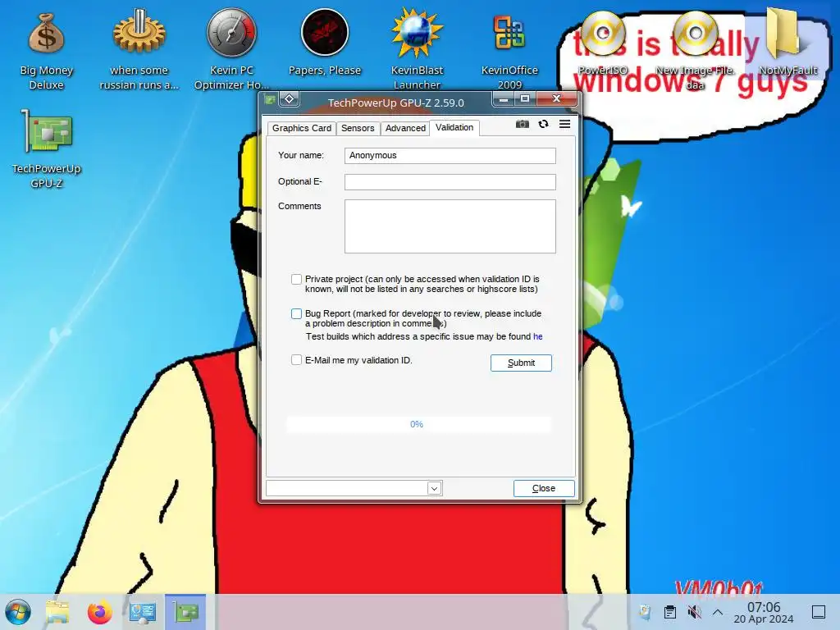The height and width of the screenshot is (630, 840).
Task: Expand hidden system tray icons
Action: 718,612
